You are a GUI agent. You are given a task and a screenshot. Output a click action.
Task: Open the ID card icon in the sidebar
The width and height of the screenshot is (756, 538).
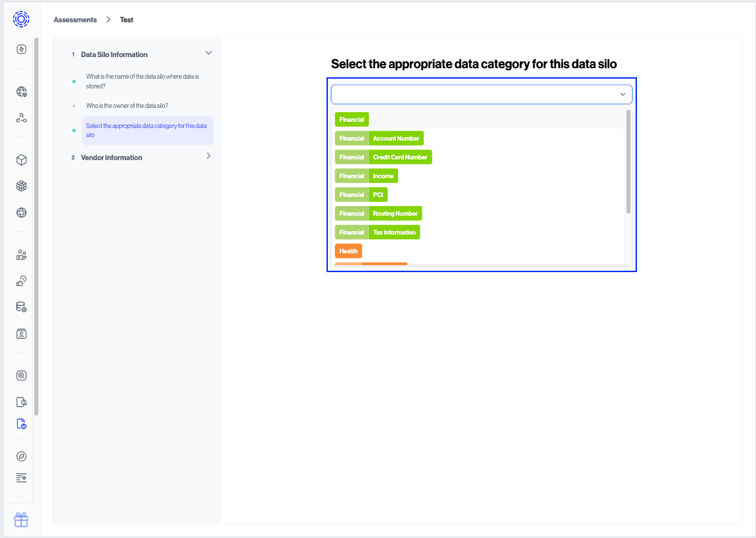(x=21, y=333)
